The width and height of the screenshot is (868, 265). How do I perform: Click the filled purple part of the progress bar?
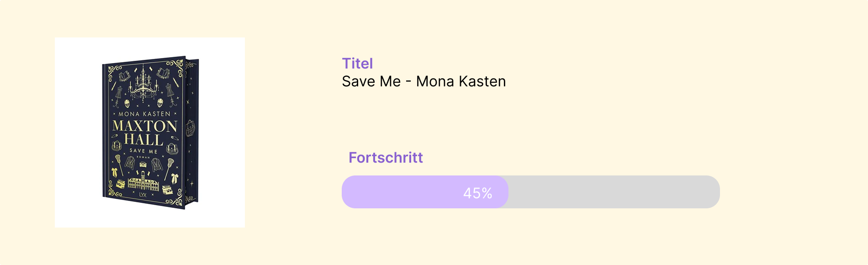click(402, 192)
